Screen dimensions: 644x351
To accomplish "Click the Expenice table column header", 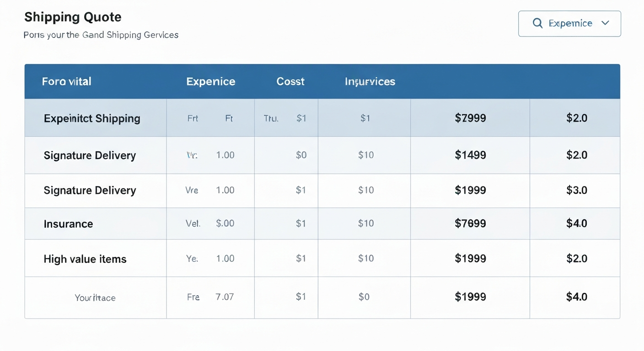I will [211, 81].
